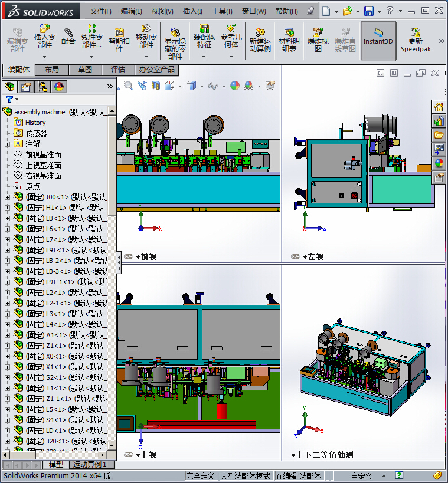Click Open folder icon in title bar
Screen dimensions: 448x483
pos(348,11)
